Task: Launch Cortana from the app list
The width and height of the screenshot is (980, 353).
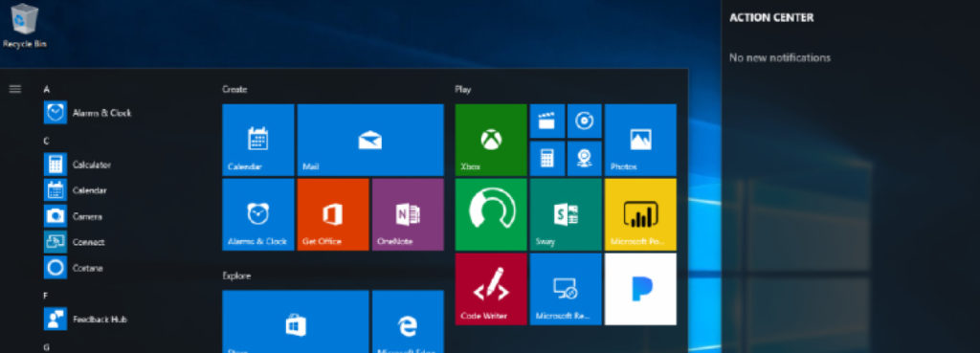Action: click(x=74, y=268)
